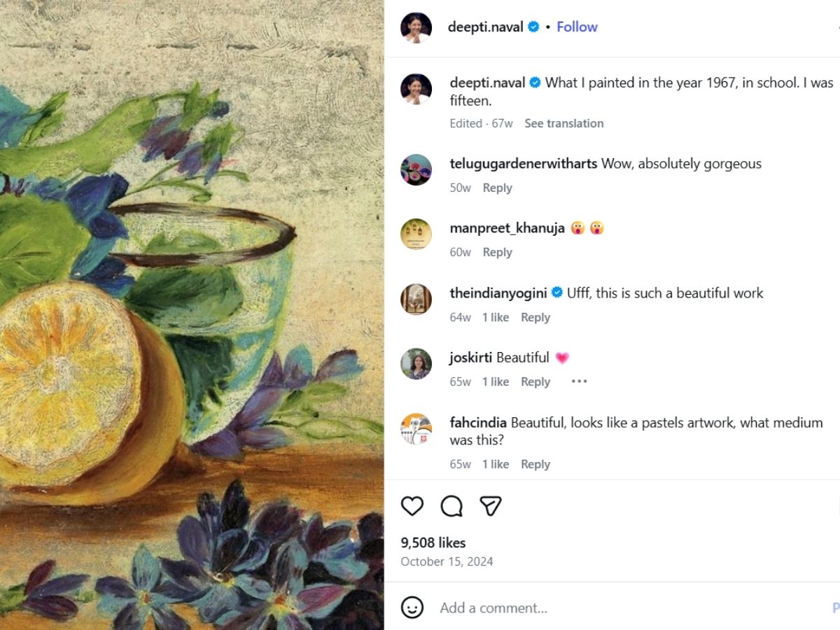Open the painting image

point(192,315)
